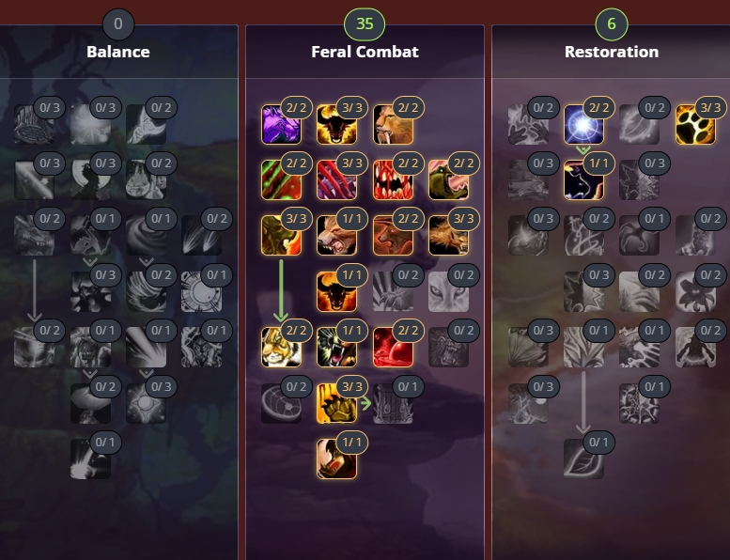Screen dimensions: 730x560
Task: Click the 6 points badge above Restoration
Action: pos(612,23)
